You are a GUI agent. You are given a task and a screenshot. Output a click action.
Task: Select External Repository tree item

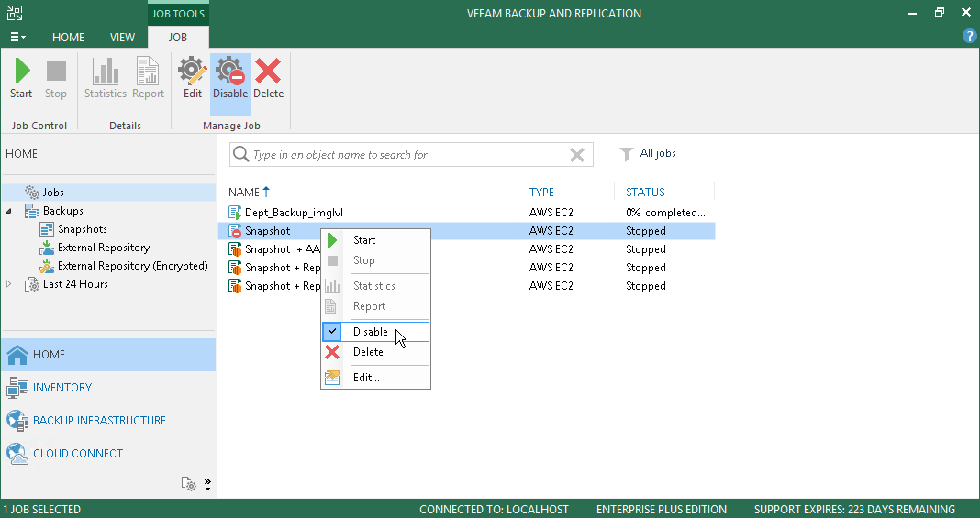(x=103, y=248)
